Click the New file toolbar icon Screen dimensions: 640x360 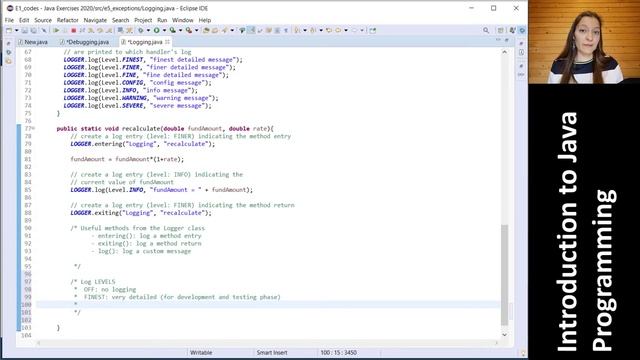point(9,30)
